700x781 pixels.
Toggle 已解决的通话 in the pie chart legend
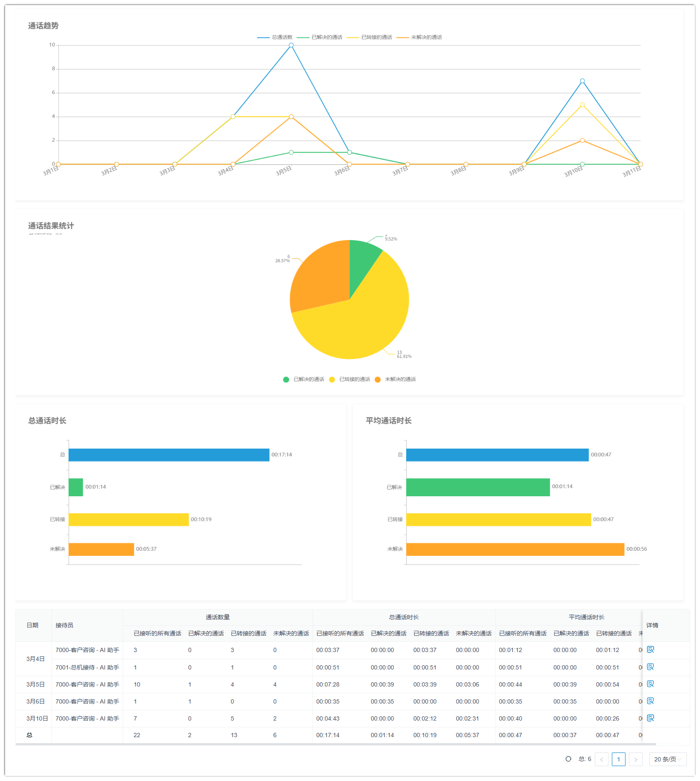point(304,379)
